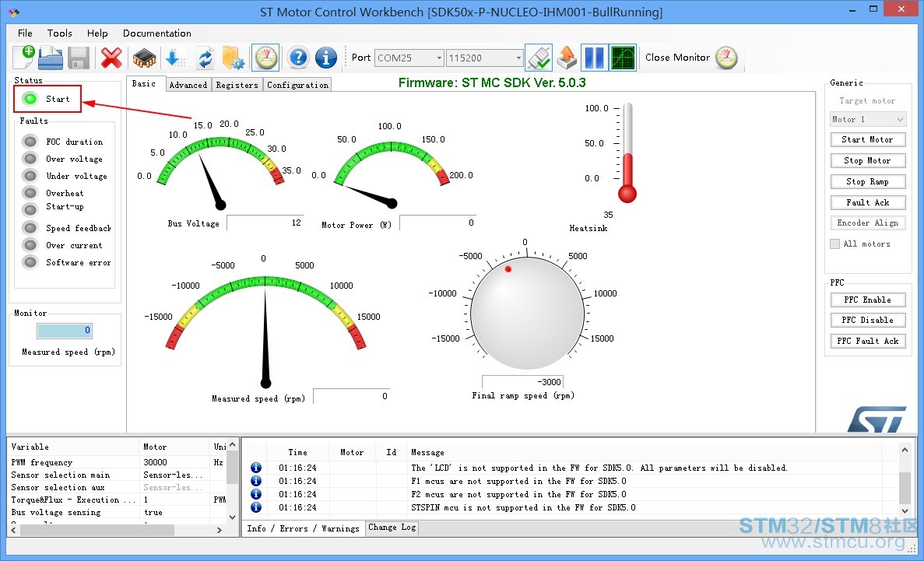Viewport: 924px width, 561px height.
Task: Open help with the question mark icon
Action: pyautogui.click(x=299, y=58)
